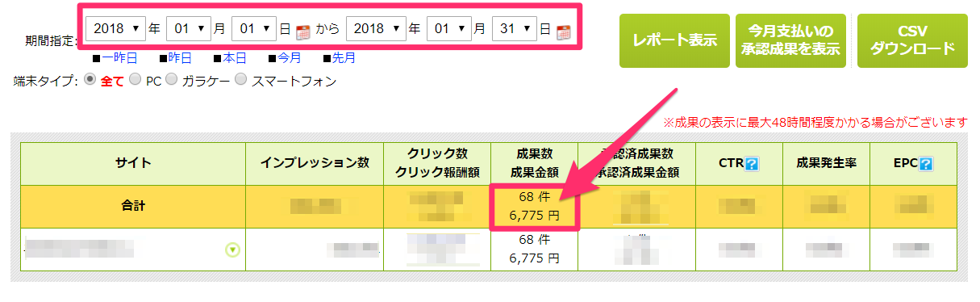This screenshot has width=980, height=302.
Task: Click the 本日 quick date link
Action: tap(234, 58)
